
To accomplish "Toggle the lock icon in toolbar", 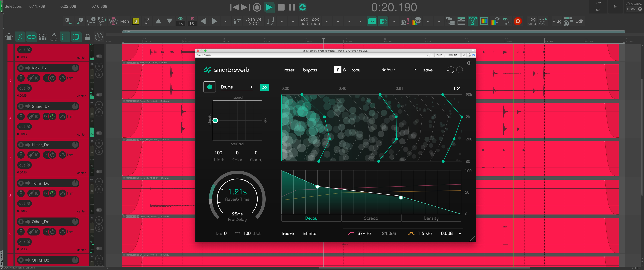I will [x=87, y=37].
